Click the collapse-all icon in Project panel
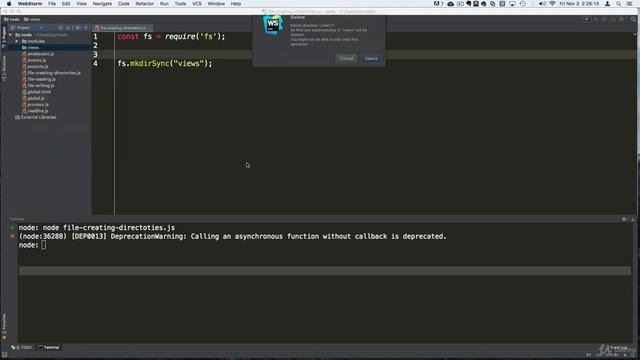The height and width of the screenshot is (360, 640). coord(68,28)
